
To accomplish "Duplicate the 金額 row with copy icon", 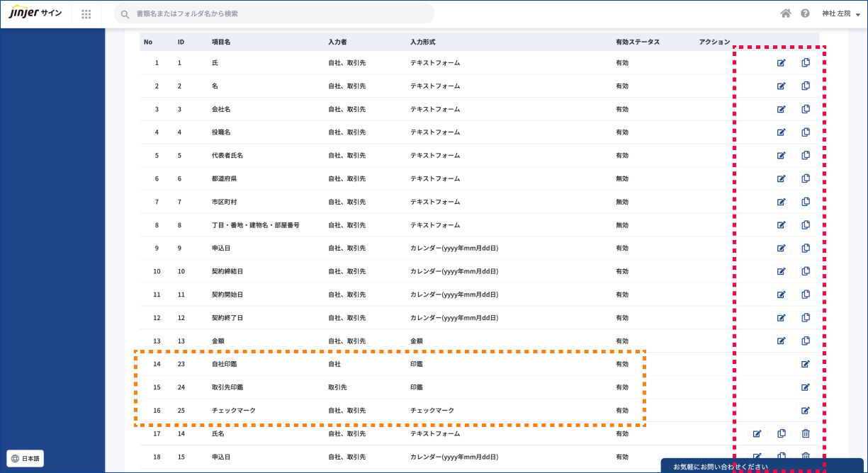I will (x=806, y=341).
